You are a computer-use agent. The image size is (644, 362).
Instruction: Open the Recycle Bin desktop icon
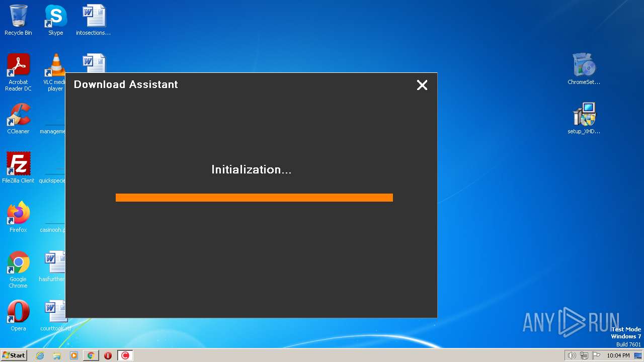click(x=18, y=20)
